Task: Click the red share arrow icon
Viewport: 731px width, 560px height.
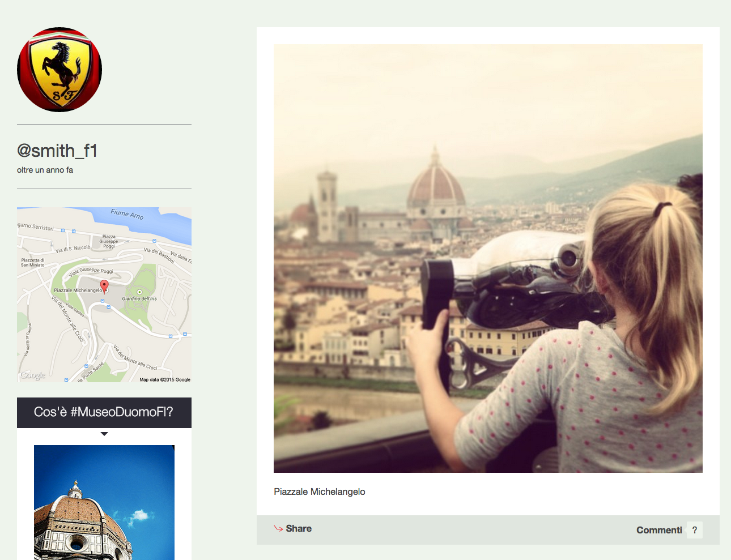Action: tap(278, 529)
